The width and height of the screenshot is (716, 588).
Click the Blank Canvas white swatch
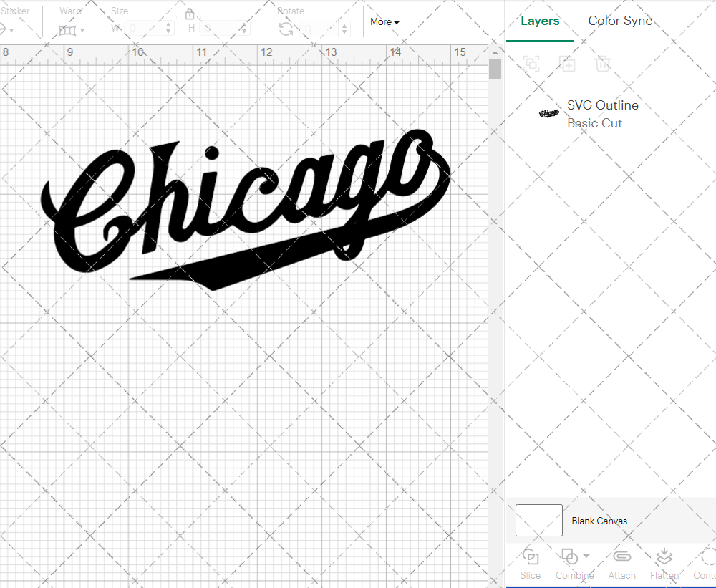(x=538, y=521)
